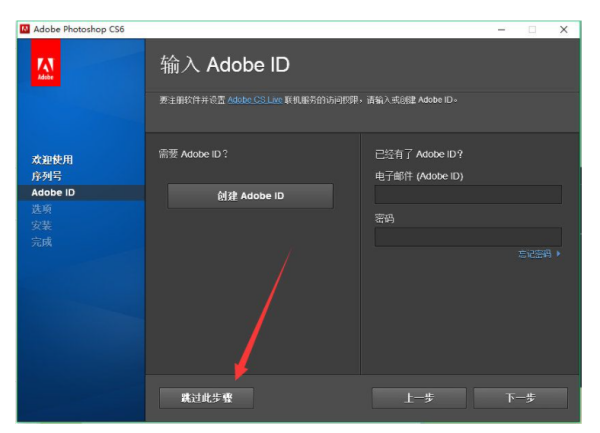Select the Adobe ID step in sidebar

pyautogui.click(x=81, y=193)
